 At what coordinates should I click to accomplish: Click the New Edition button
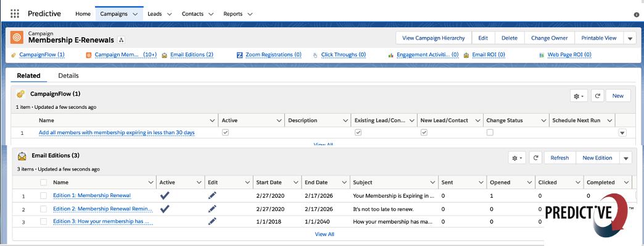[x=597, y=158]
